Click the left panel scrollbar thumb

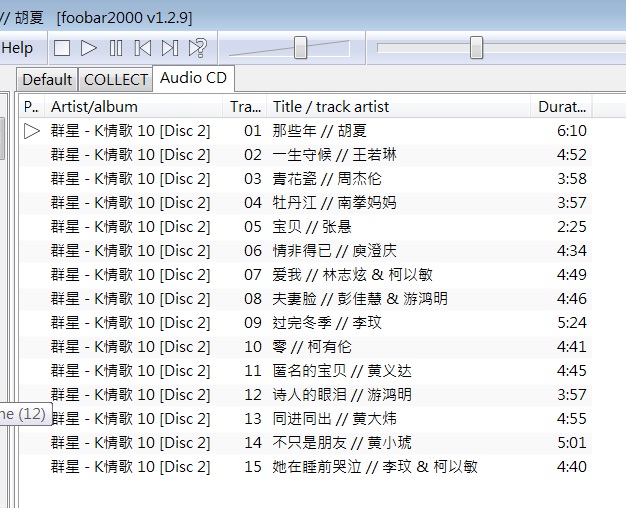point(2,138)
